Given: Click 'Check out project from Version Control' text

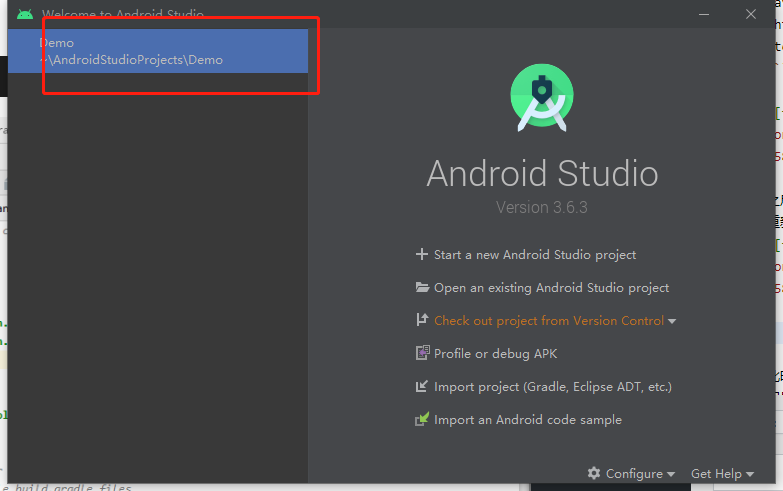Looking at the screenshot, I should click(548, 321).
